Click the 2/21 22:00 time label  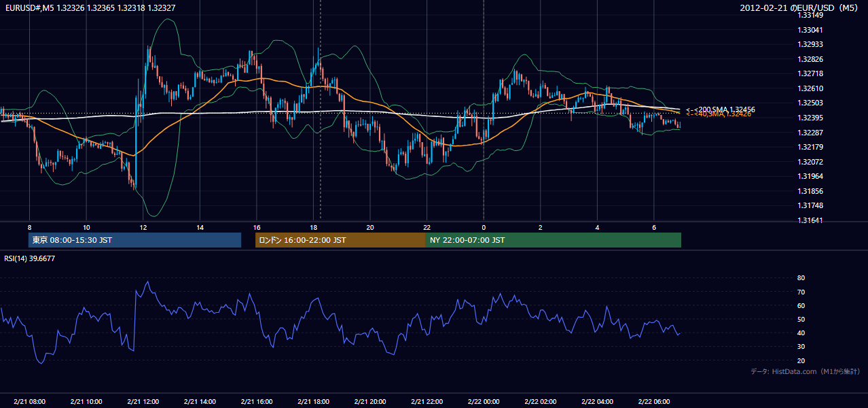427,402
